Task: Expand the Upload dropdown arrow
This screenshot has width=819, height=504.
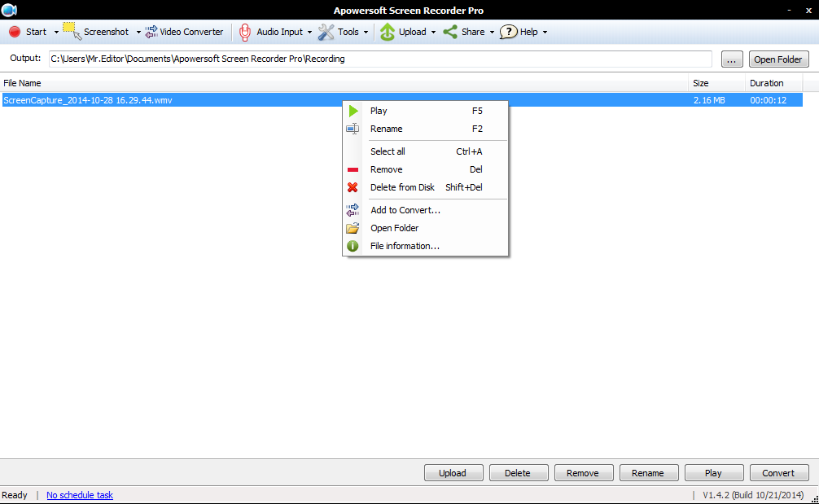Action: (x=433, y=33)
